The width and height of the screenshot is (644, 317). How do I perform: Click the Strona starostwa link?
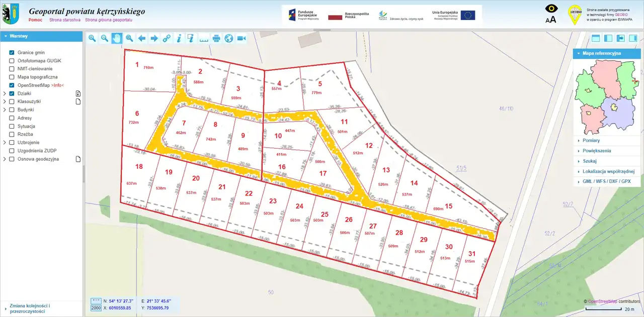(x=64, y=20)
